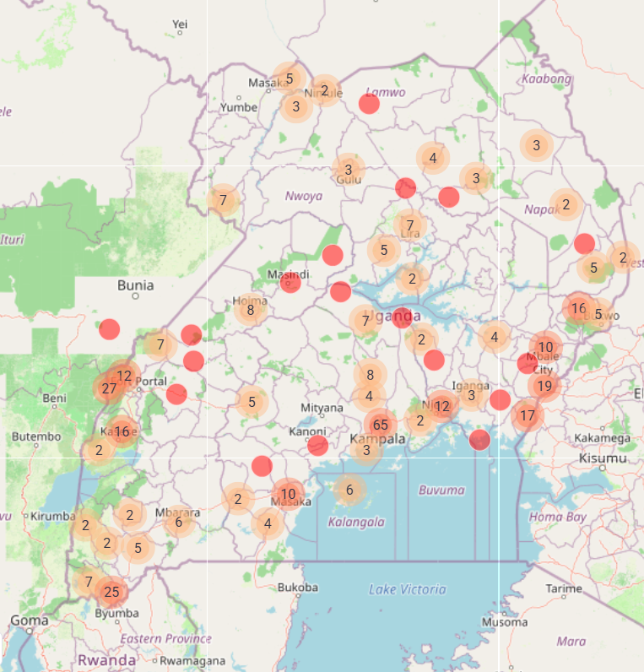
Task: Open the 16 cluster near Bulwo
Action: (x=579, y=308)
